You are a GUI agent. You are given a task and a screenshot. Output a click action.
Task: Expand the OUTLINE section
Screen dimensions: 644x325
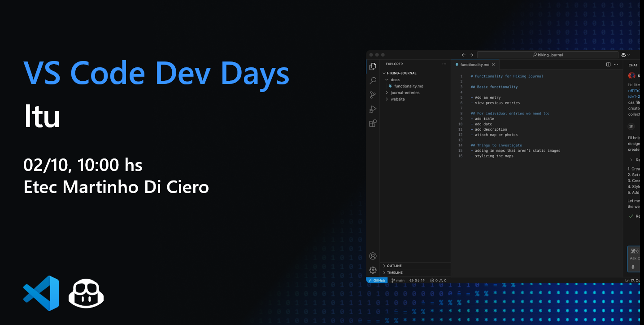click(394, 266)
